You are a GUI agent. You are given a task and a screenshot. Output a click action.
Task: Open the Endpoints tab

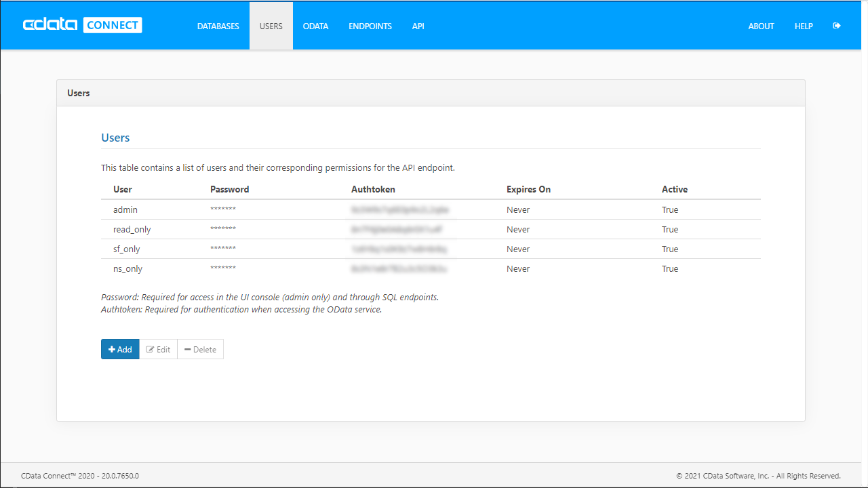coord(370,26)
